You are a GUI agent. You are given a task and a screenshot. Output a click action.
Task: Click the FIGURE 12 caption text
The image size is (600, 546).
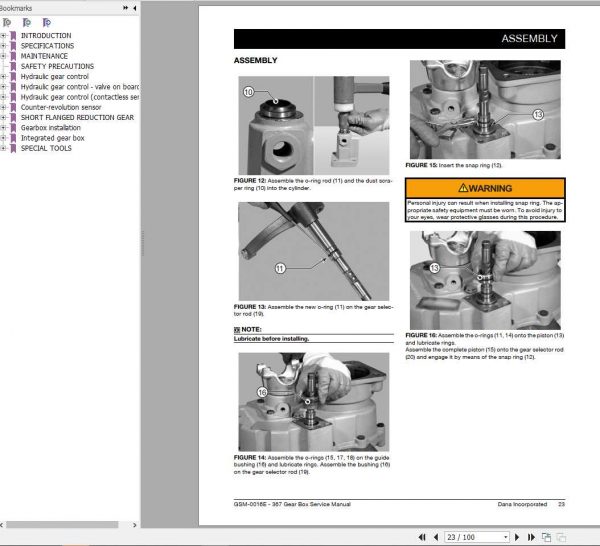(x=313, y=184)
